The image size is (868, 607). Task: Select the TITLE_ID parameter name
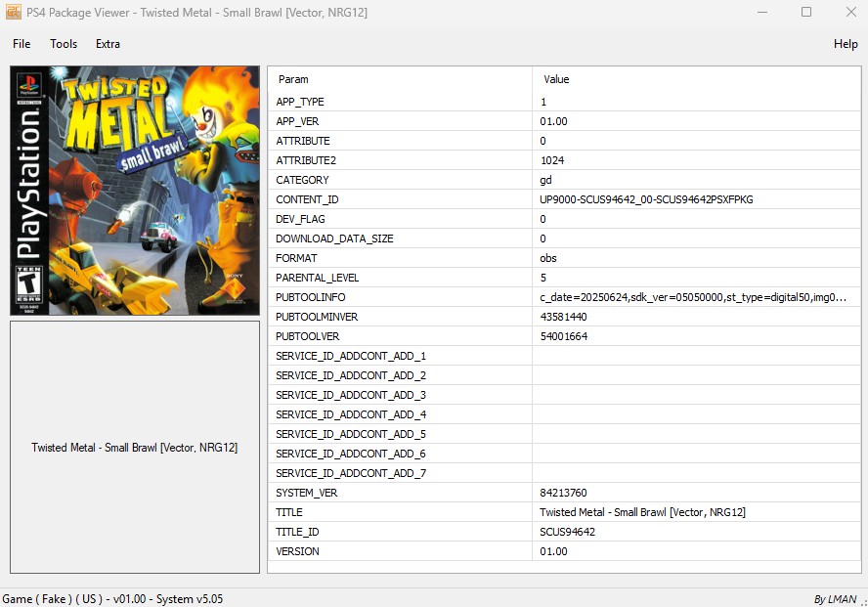[297, 532]
